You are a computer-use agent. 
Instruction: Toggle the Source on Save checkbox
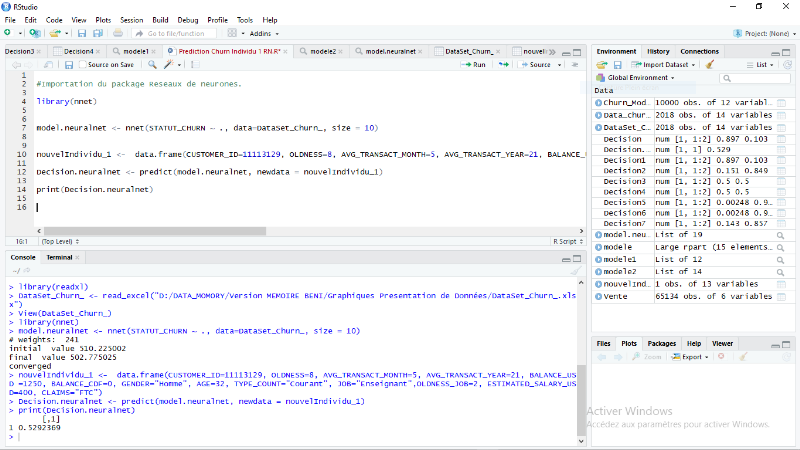(81, 64)
